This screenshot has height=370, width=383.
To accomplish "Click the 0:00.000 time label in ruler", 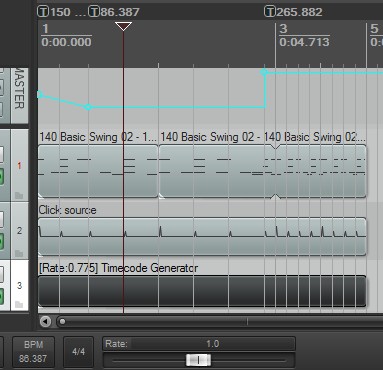I will [x=66, y=42].
